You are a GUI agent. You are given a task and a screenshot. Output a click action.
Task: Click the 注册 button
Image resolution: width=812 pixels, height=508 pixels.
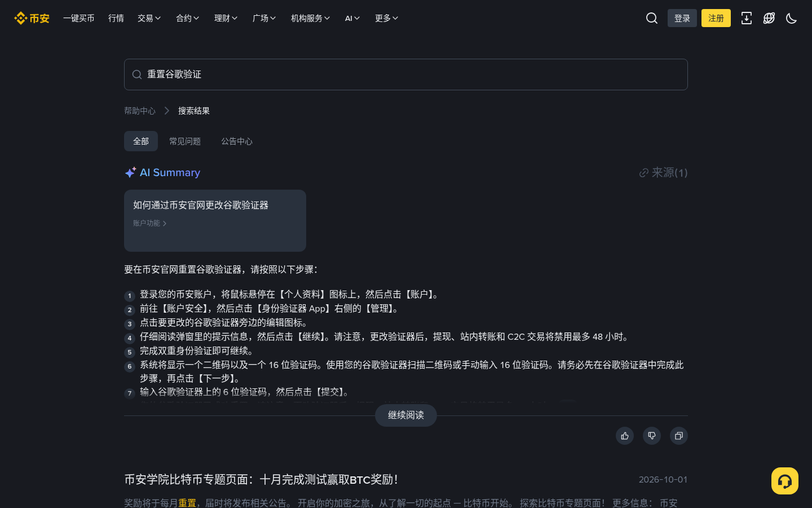click(716, 18)
